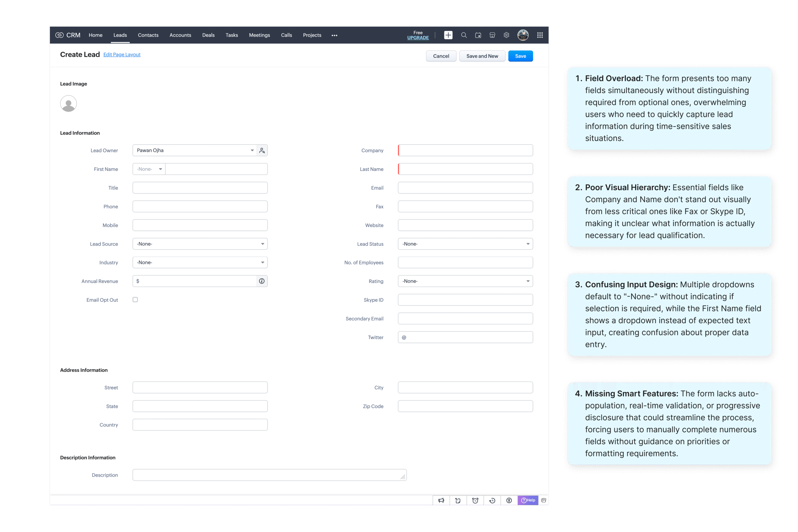The image size is (798, 532).
Task: Open the Lead Owner lookup icon
Action: click(261, 150)
